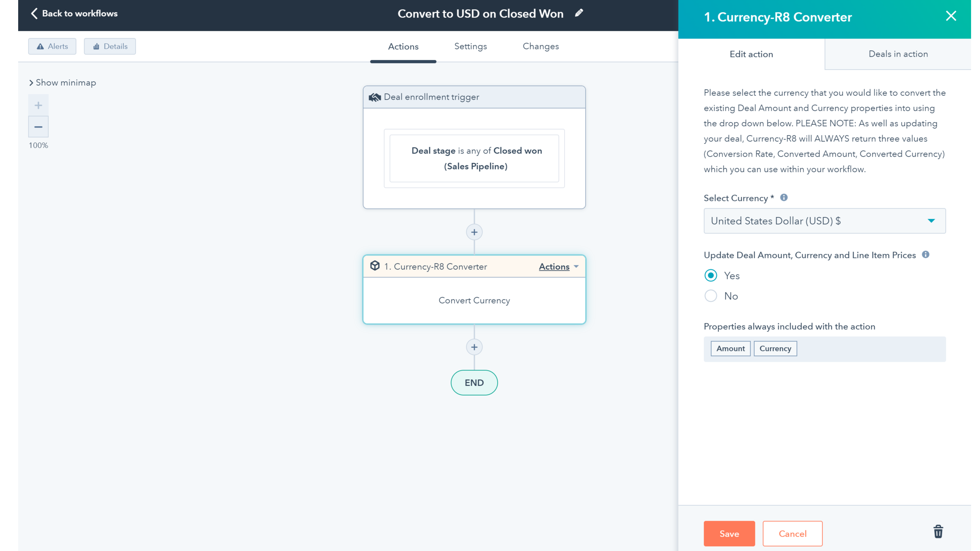This screenshot has width=980, height=551.
Task: Go back to workflows
Action: tap(74, 13)
